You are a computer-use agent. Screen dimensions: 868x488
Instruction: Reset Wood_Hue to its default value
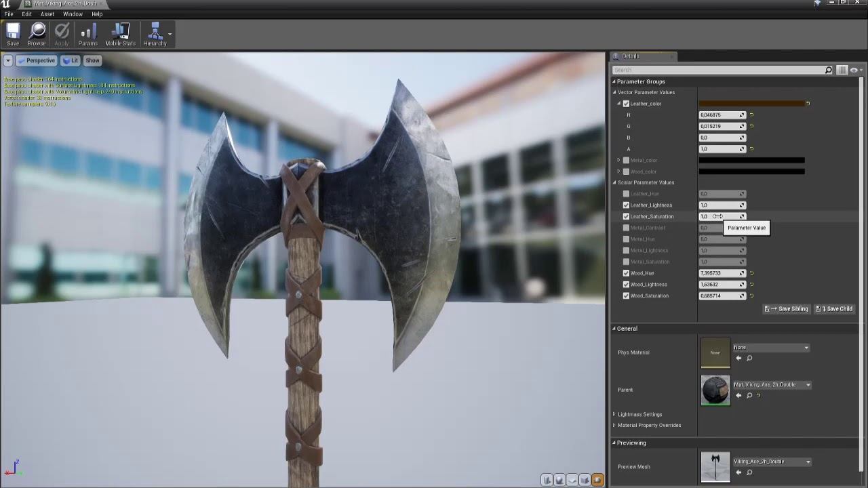752,273
